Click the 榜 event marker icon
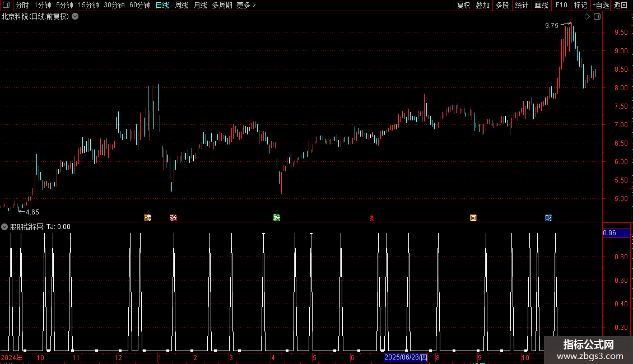633x364 pixels. point(148,217)
